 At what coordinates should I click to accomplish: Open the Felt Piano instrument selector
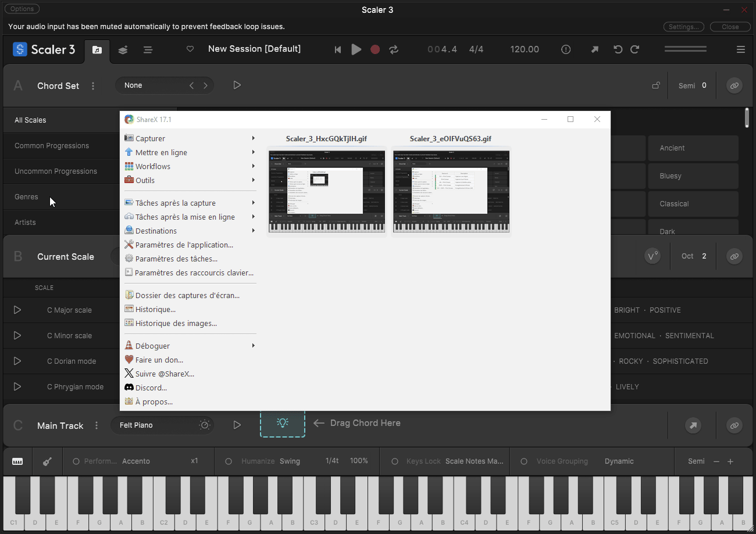coord(162,425)
